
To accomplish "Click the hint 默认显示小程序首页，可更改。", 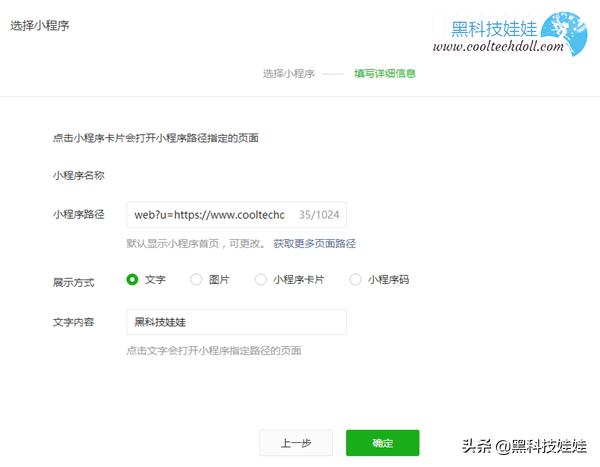I will pyautogui.click(x=196, y=243).
